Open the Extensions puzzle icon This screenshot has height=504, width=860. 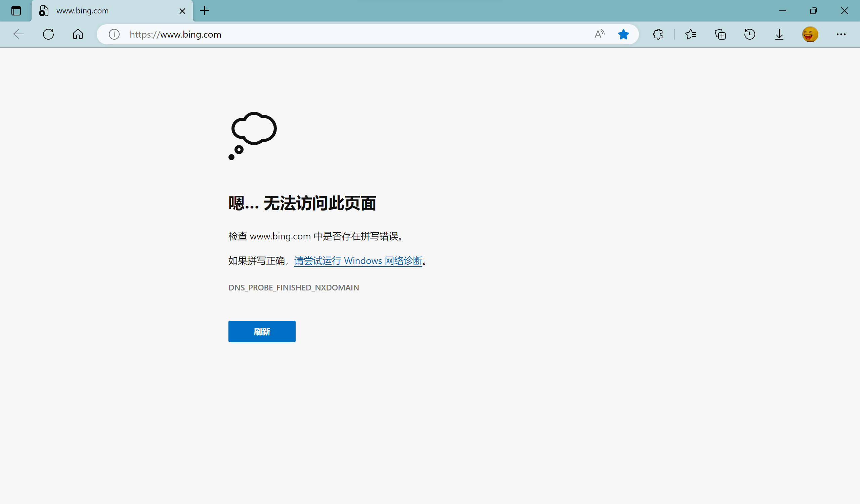pos(658,34)
